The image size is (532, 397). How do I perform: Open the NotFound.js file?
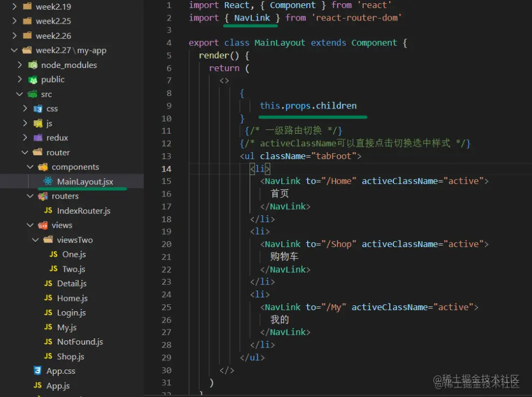(80, 341)
